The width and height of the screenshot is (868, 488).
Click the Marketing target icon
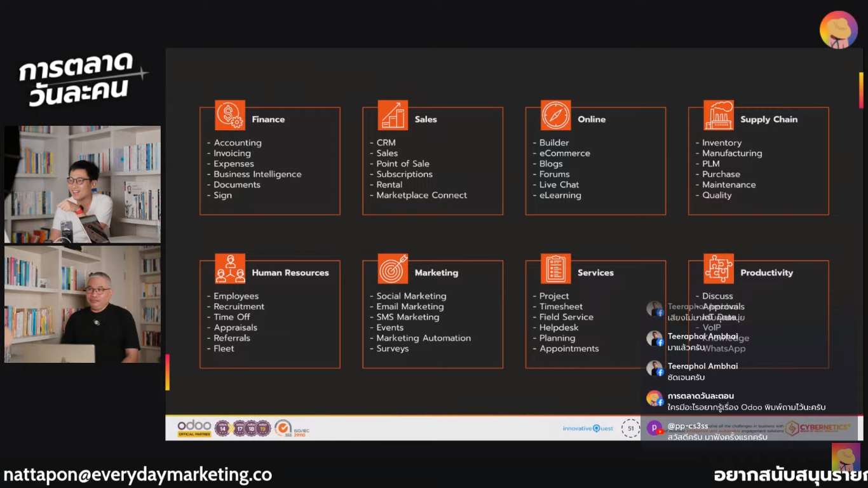pyautogui.click(x=393, y=269)
